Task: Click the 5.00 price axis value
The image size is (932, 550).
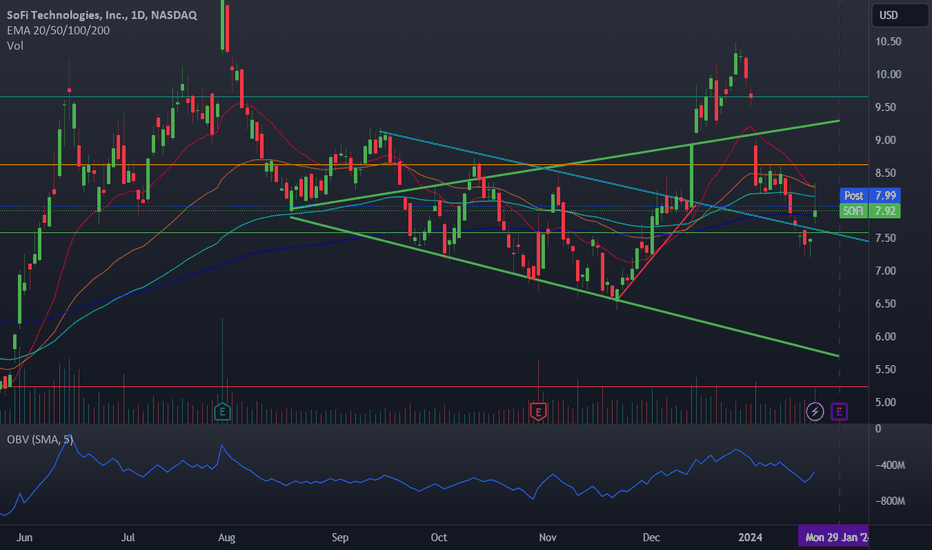Action: tap(886, 402)
